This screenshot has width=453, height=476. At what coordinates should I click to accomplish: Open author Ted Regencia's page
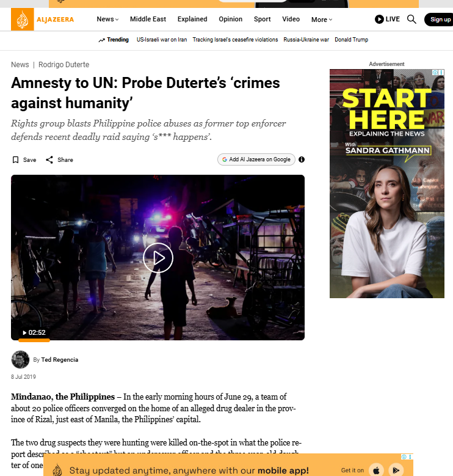60,360
